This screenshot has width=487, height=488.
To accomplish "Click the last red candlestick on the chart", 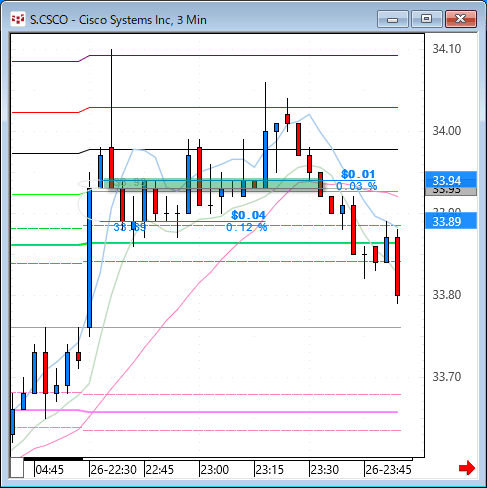I will click(x=397, y=266).
